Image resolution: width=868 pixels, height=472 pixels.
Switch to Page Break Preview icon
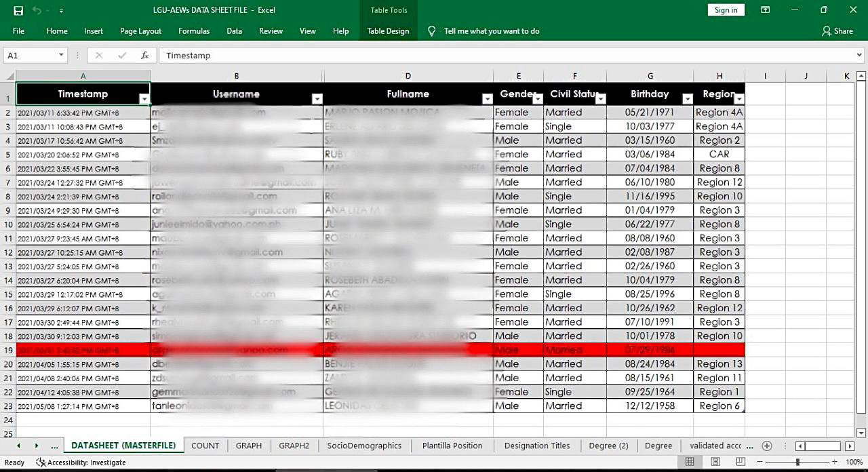[741, 462]
